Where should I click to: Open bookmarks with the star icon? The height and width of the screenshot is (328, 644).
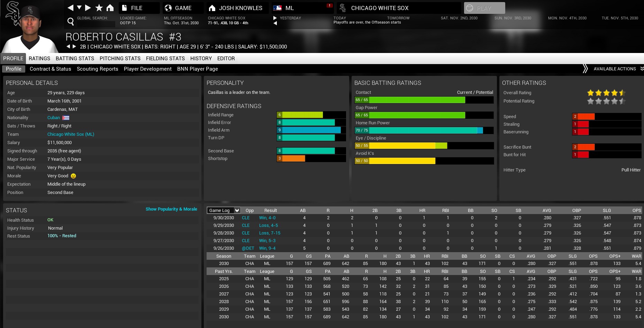point(99,8)
